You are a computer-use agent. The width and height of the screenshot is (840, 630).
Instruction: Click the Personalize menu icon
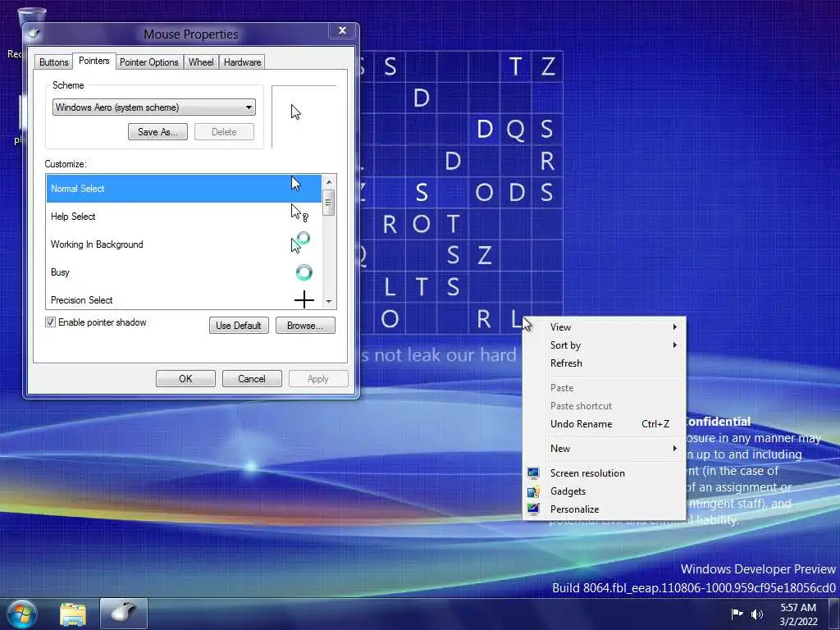tap(533, 509)
